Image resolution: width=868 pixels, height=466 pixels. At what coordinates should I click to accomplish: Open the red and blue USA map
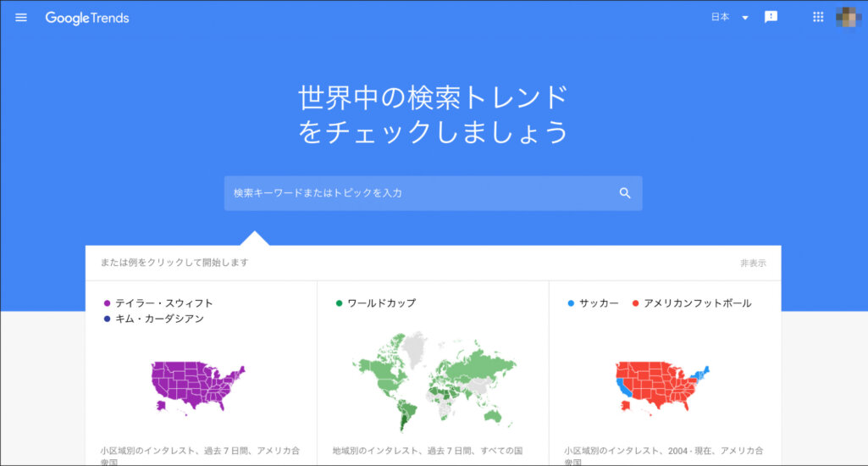point(661,387)
